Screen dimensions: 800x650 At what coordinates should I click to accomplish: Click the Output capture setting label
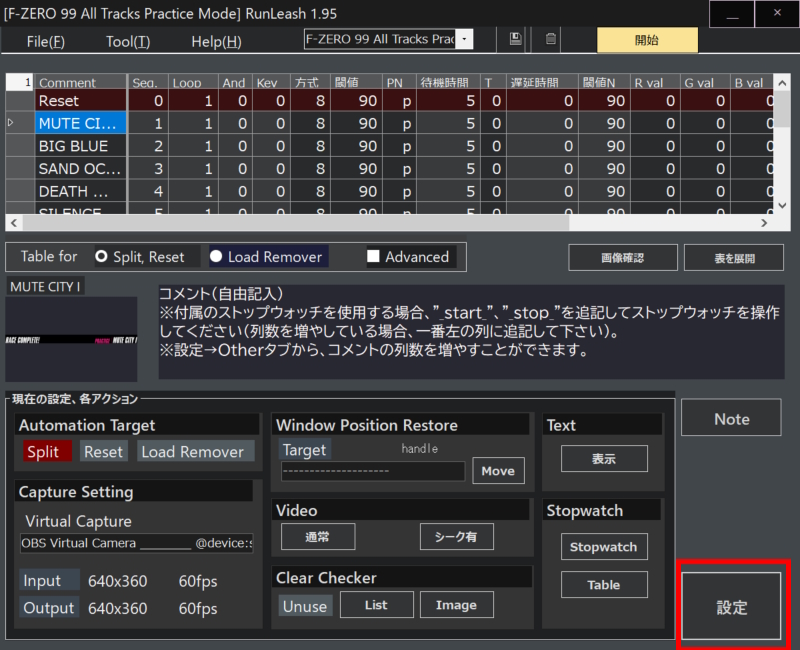tap(49, 608)
